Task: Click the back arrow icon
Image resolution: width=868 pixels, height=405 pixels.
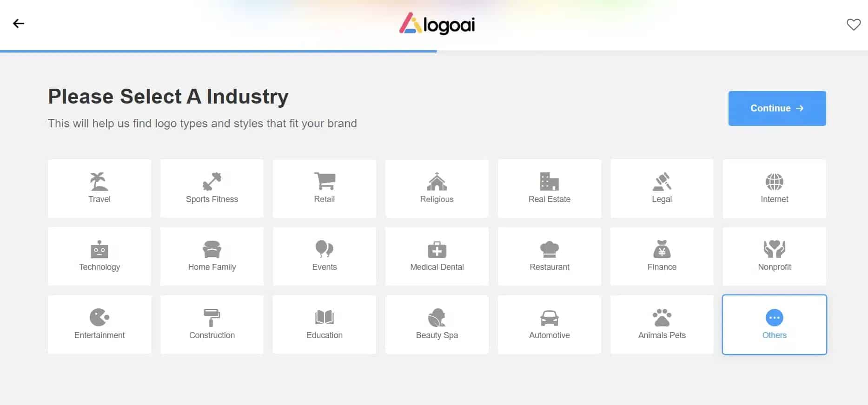Action: point(19,24)
